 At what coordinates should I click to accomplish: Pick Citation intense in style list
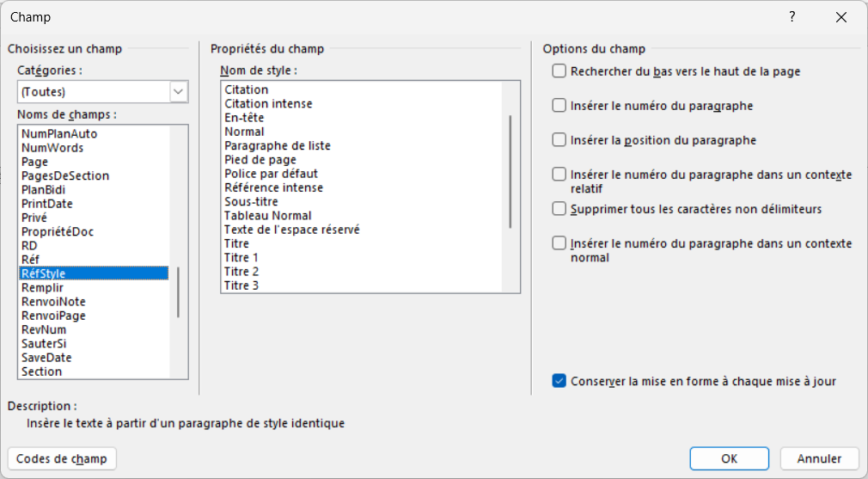[268, 103]
